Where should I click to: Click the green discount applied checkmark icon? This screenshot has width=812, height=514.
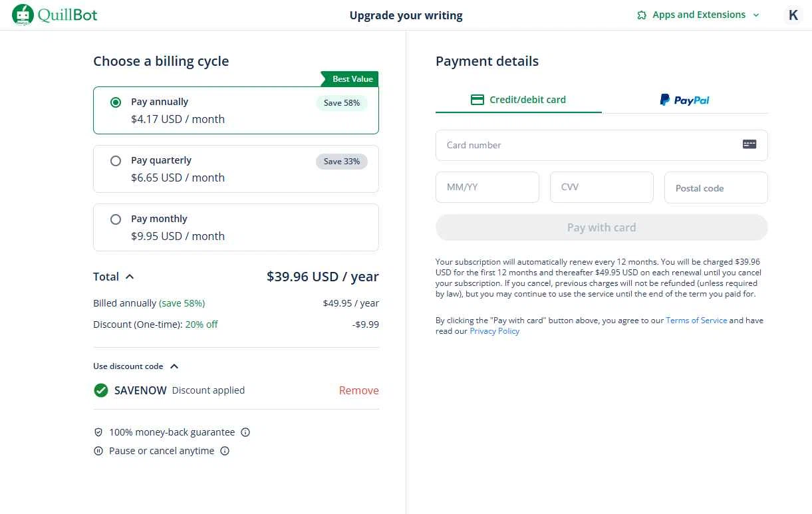coord(101,390)
